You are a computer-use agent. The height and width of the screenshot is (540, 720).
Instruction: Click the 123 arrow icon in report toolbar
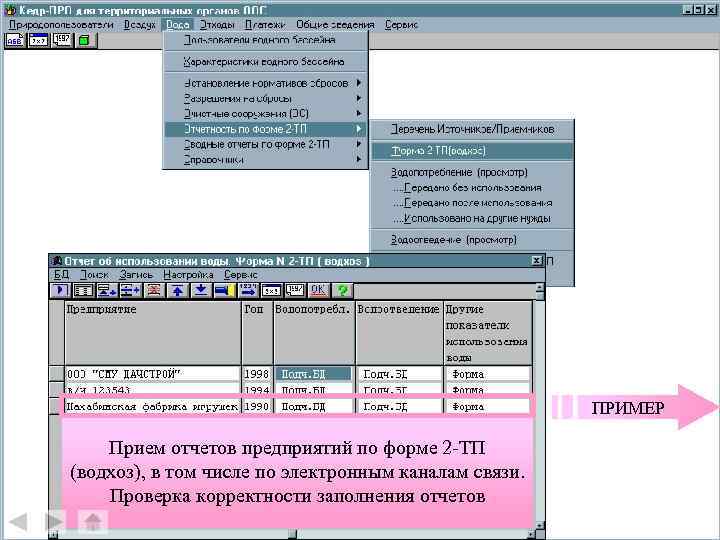[248, 290]
